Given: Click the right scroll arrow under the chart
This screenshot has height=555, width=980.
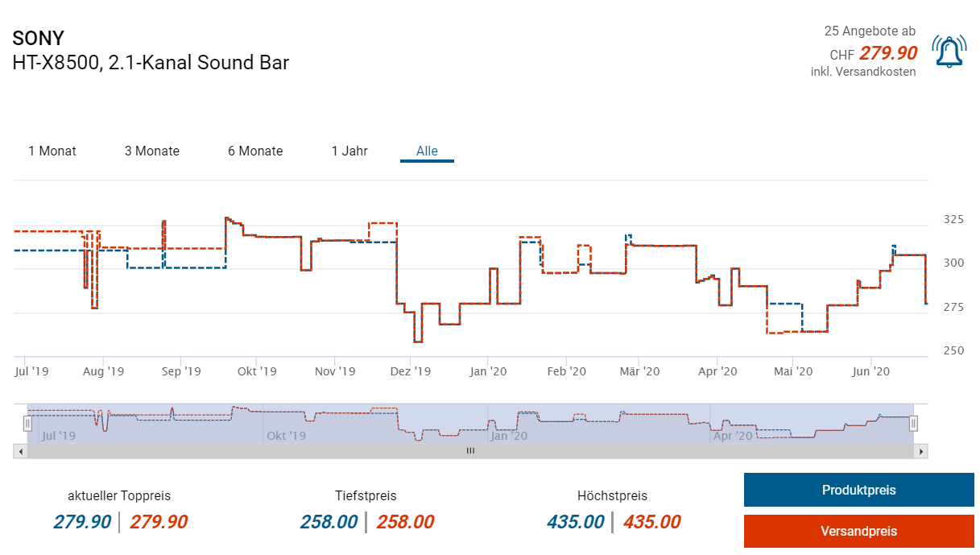Looking at the screenshot, I should (922, 451).
